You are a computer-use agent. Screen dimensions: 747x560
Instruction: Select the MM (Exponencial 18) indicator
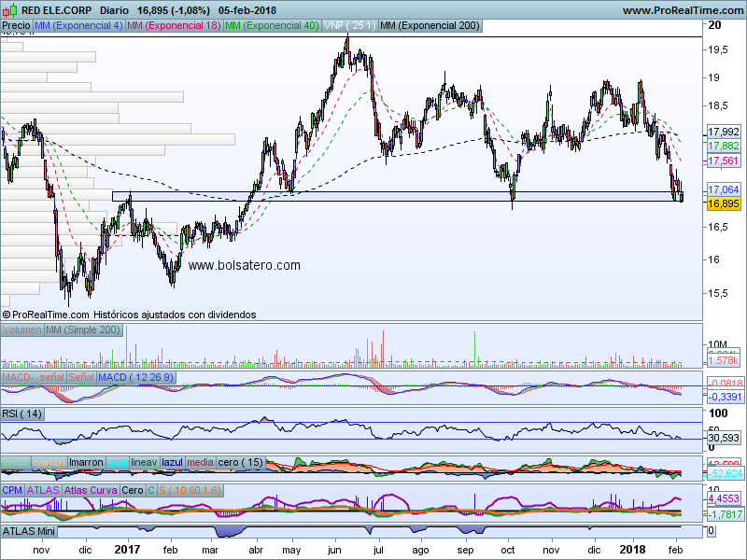pos(174,26)
